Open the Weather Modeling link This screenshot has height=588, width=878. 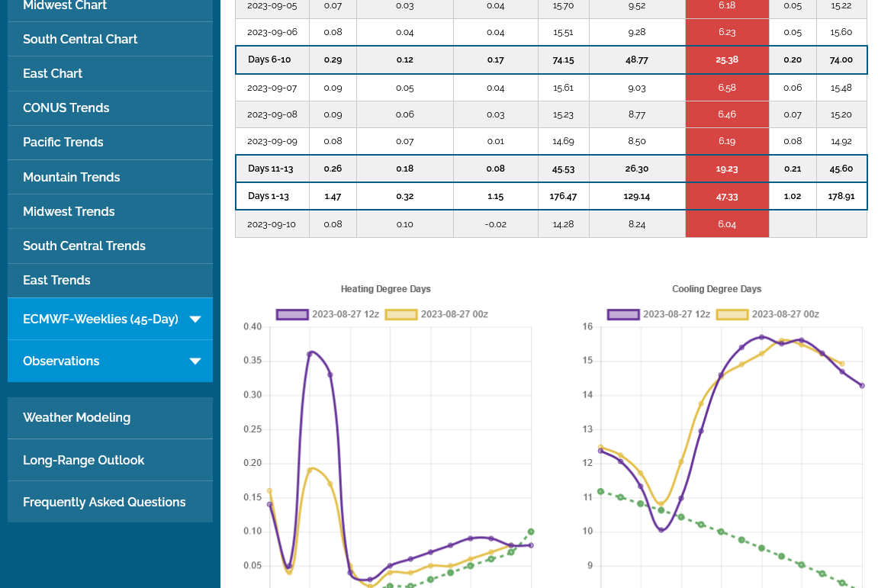pyautogui.click(x=77, y=417)
